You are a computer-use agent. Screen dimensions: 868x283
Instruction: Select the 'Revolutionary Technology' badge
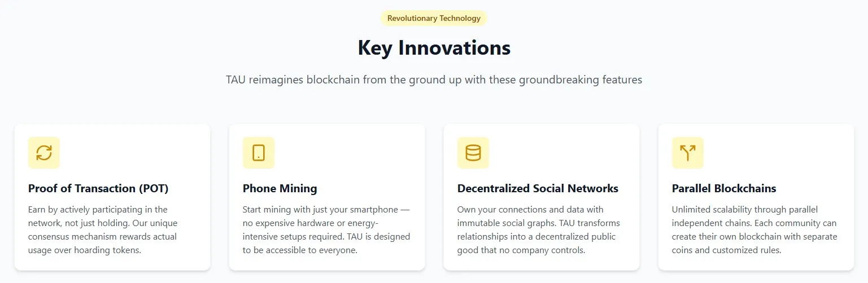pyautogui.click(x=434, y=18)
